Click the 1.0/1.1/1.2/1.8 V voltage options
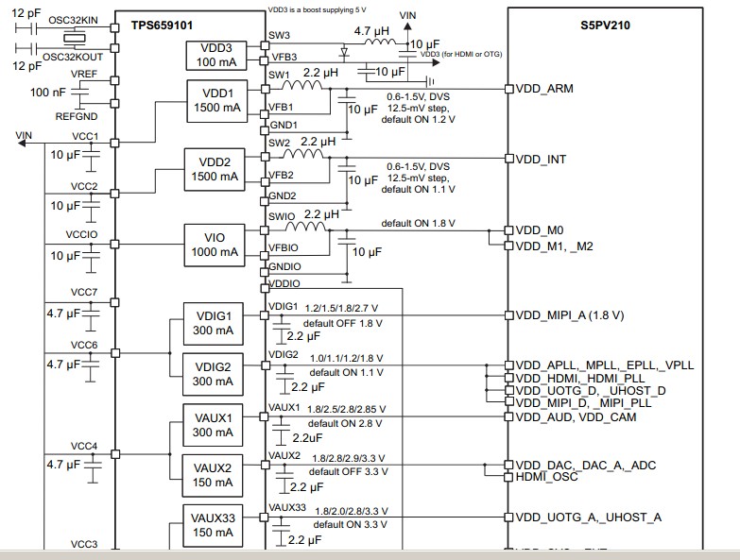 pos(347,359)
